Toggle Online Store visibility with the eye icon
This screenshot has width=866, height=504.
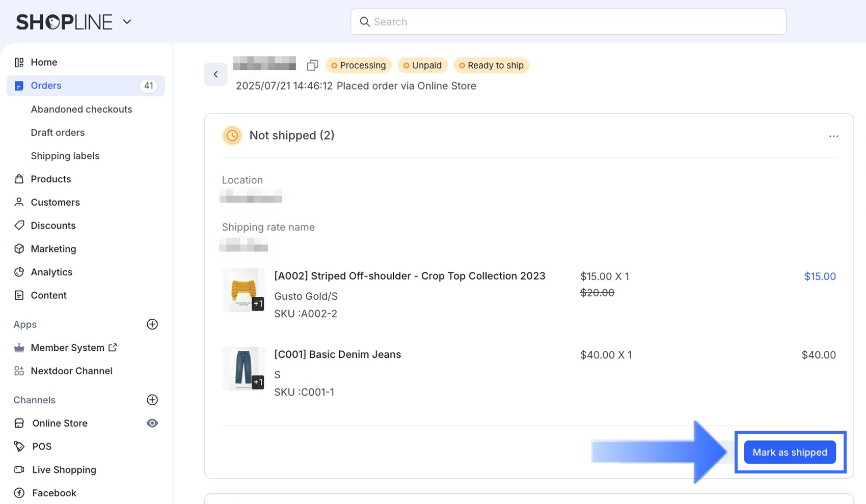[152, 423]
